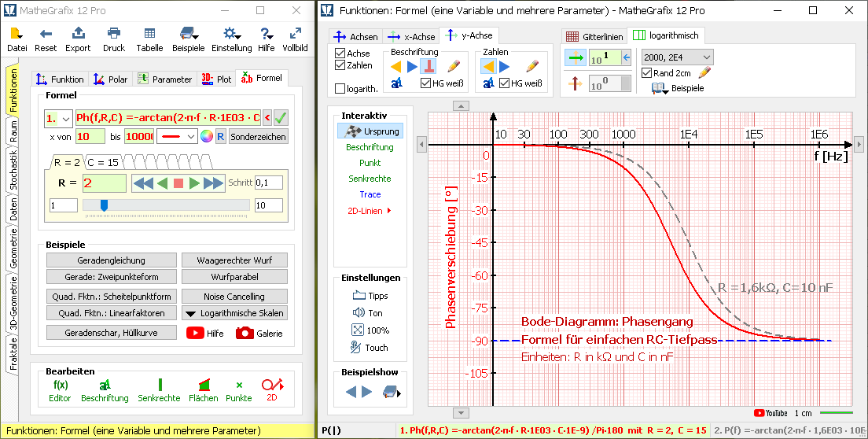868x439 pixels.
Task: Open the Beispiele toolbar dropdown
Action: [188, 39]
